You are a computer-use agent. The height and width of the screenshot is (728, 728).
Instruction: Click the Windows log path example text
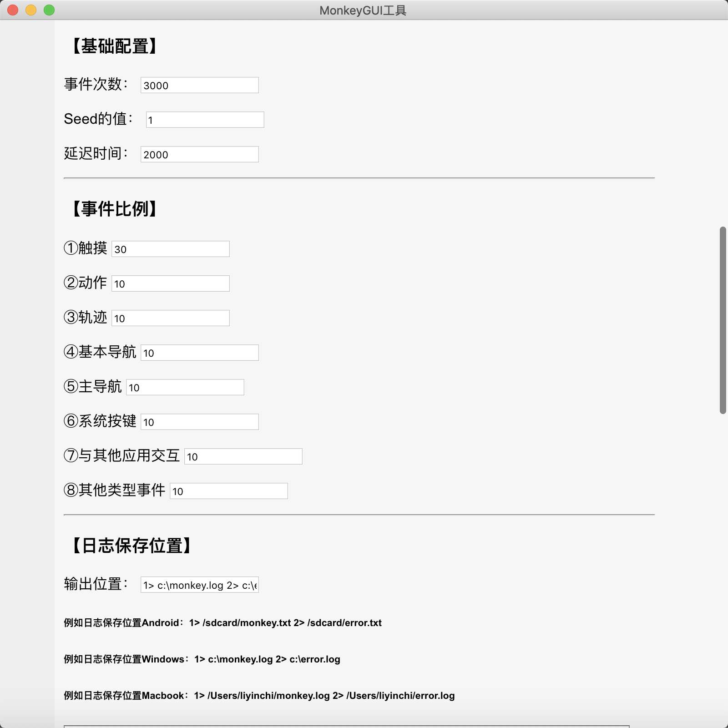(202, 659)
